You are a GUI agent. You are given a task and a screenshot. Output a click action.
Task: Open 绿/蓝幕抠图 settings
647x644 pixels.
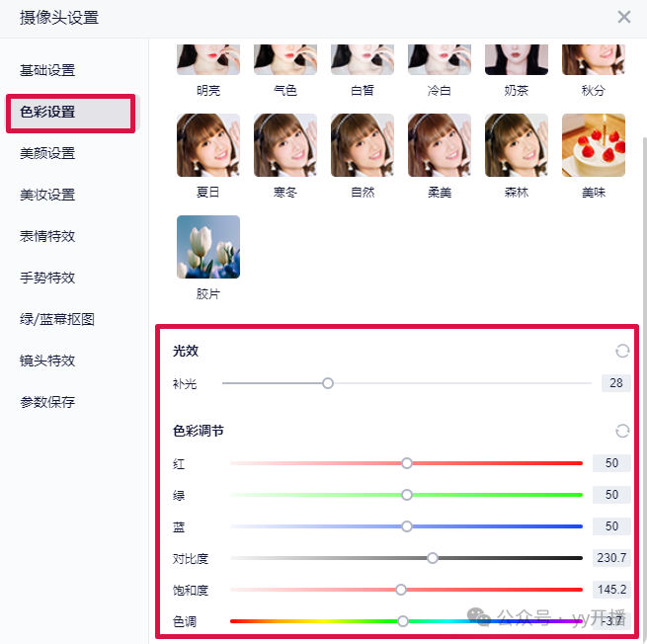click(57, 319)
